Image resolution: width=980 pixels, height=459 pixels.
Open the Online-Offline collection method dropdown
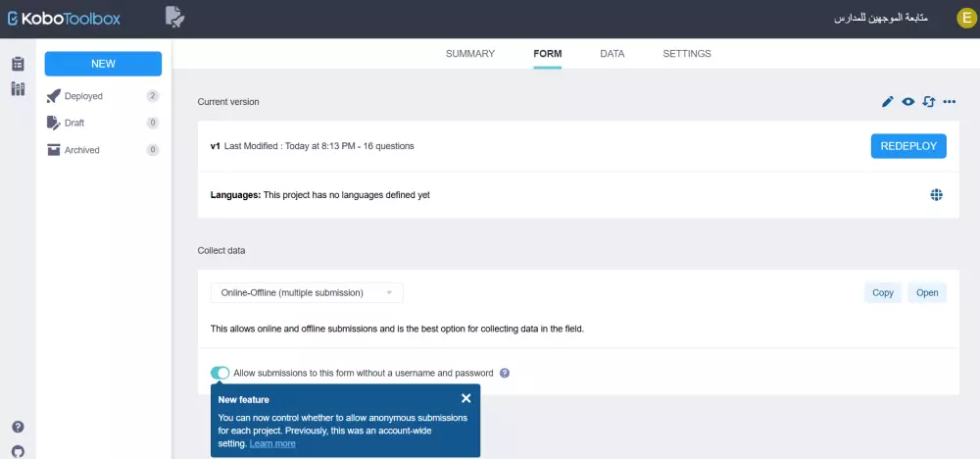307,292
